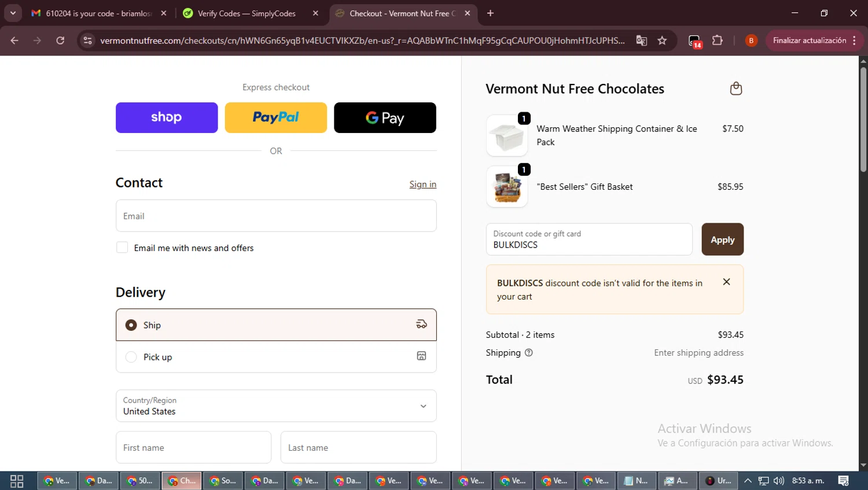Select the Ship delivery option
Image resolution: width=868 pixels, height=490 pixels.
(x=276, y=325)
